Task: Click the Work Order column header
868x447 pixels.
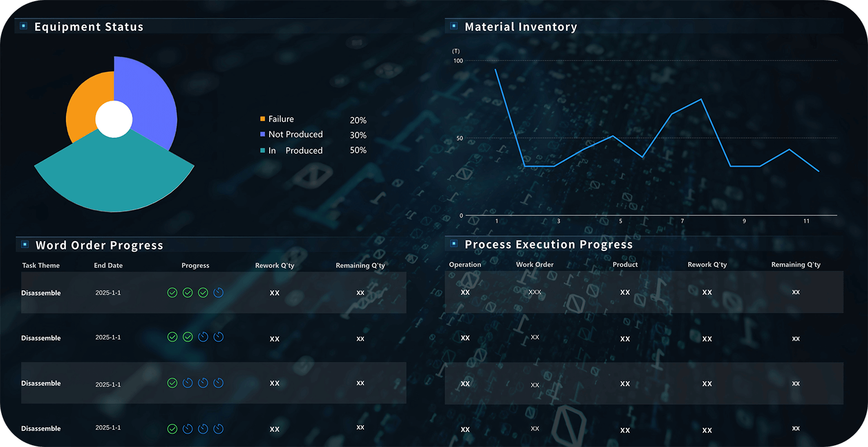Action: (x=535, y=264)
